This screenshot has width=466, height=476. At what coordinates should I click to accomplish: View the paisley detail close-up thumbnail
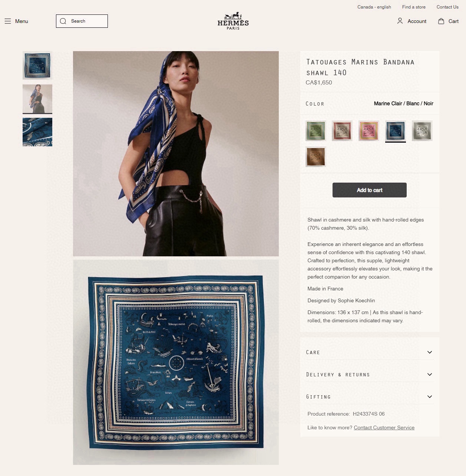[x=37, y=132]
